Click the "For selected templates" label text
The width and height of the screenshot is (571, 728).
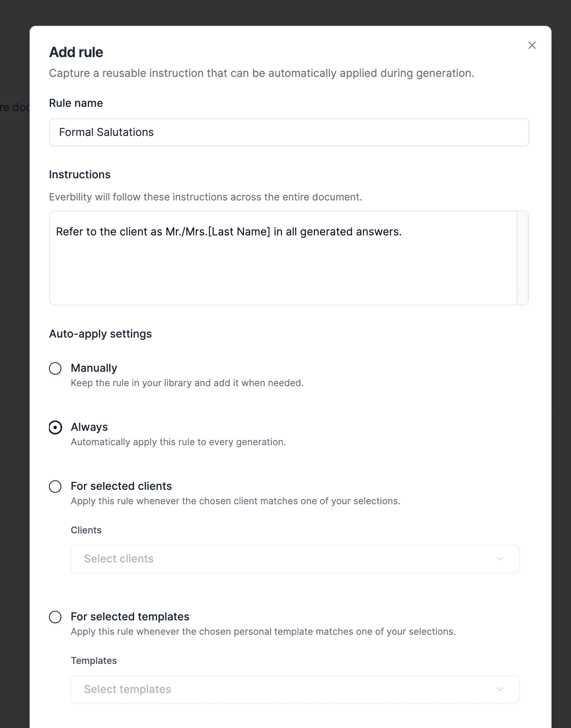[x=130, y=617]
